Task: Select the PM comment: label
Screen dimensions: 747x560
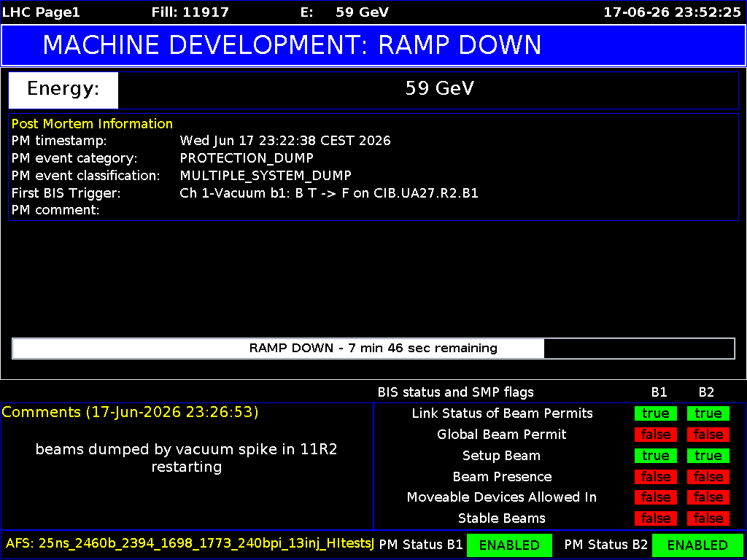Action: point(55,210)
